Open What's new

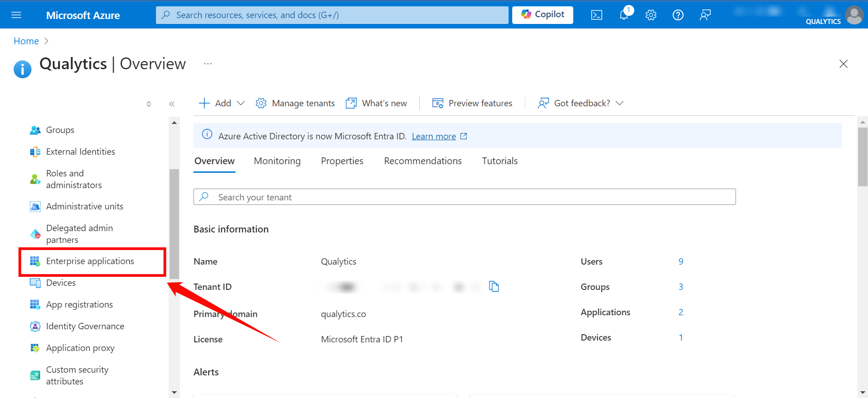[376, 103]
